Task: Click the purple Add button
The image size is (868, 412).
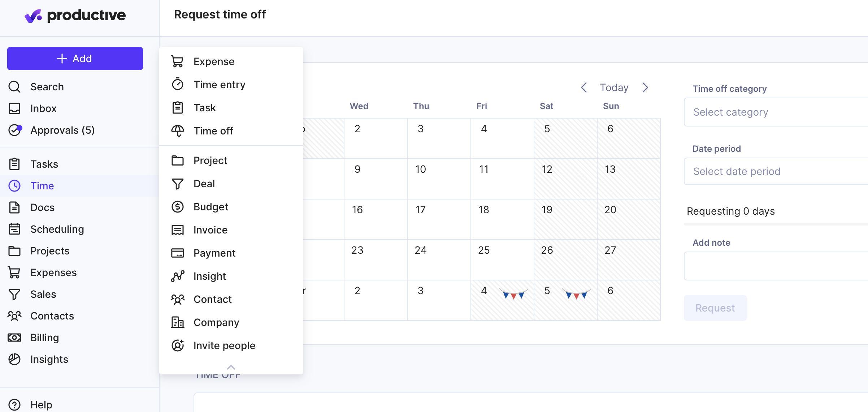Action: [x=75, y=59]
